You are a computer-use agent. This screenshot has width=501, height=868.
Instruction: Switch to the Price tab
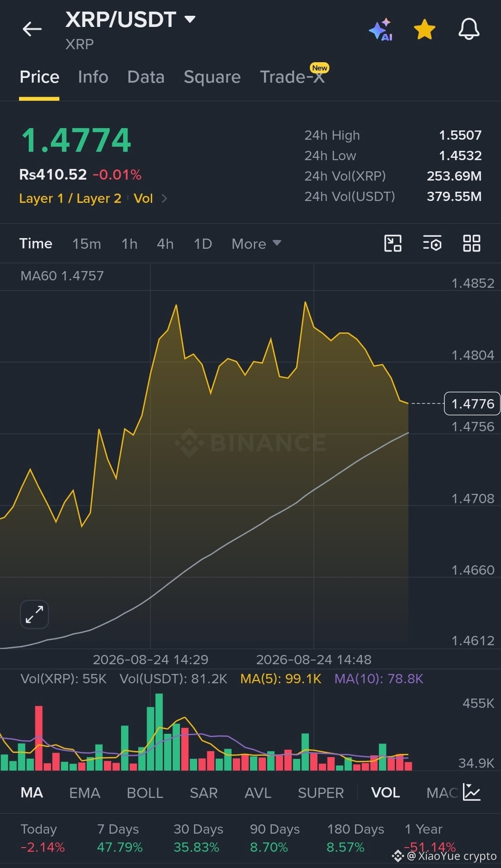39,77
